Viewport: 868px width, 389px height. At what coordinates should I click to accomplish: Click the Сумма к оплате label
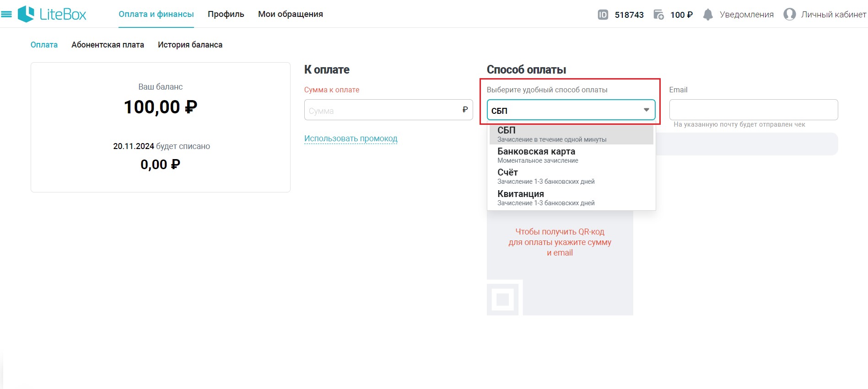coord(332,90)
